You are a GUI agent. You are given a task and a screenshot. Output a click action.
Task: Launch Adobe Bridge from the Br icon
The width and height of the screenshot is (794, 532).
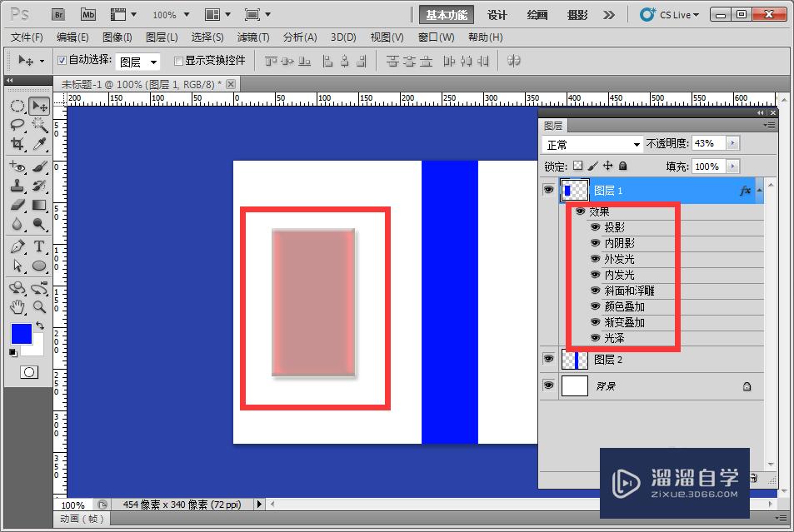(x=59, y=15)
